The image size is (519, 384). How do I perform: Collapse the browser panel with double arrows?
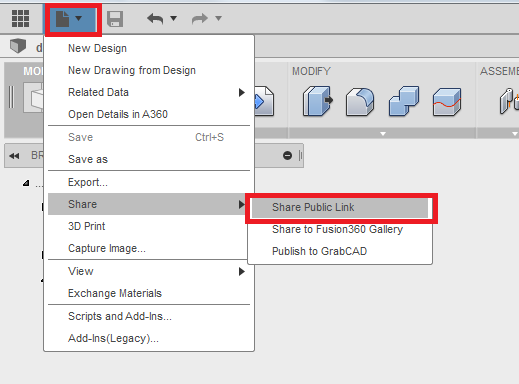tap(14, 156)
